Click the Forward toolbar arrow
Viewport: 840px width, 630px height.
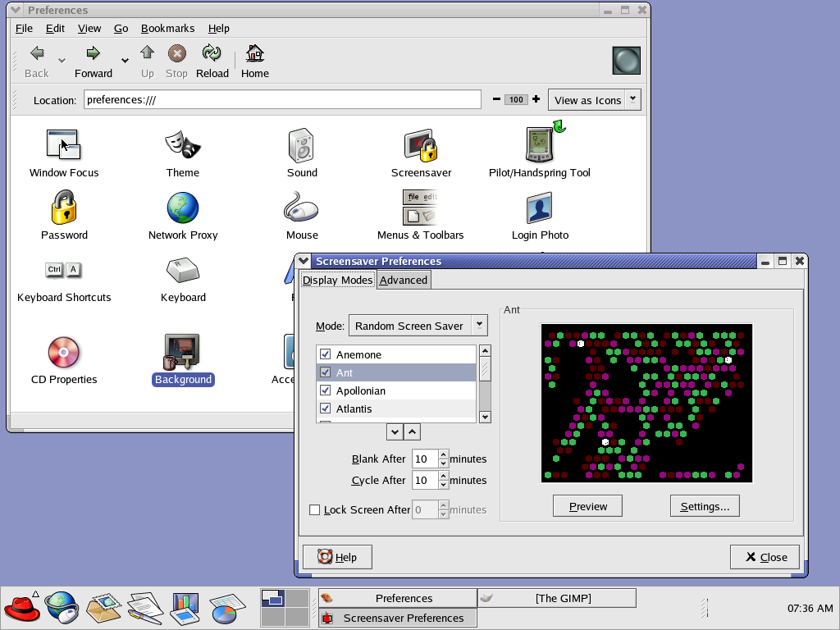click(94, 53)
